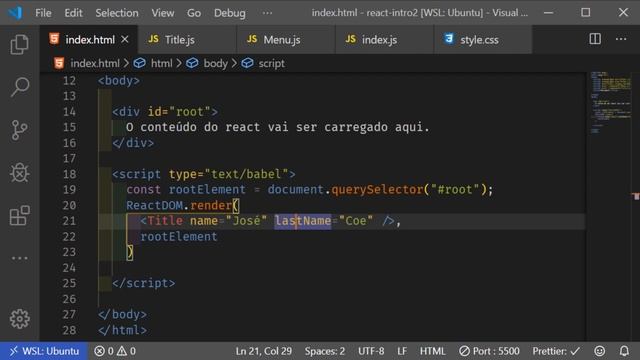Open the View menu
Viewport: 640px width, 360px height.
click(163, 13)
